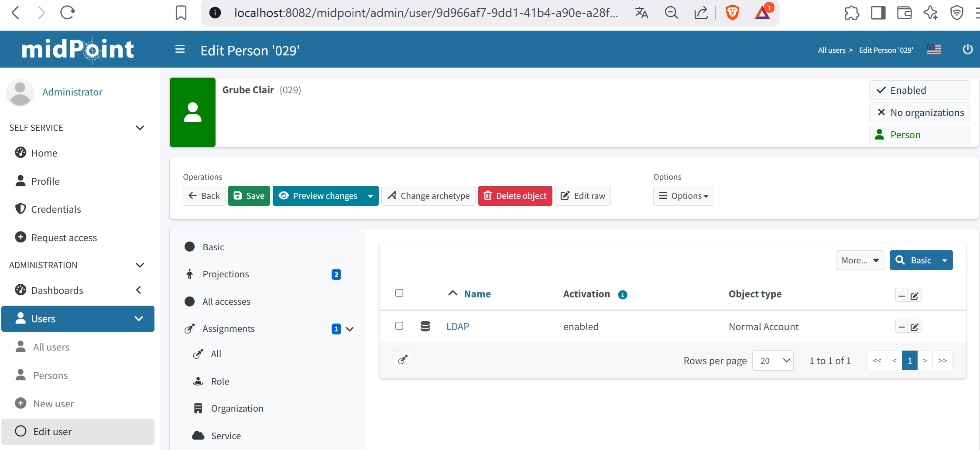Collapse the Assignments submenu chevron
Image resolution: width=980 pixels, height=450 pixels.
pyautogui.click(x=350, y=329)
